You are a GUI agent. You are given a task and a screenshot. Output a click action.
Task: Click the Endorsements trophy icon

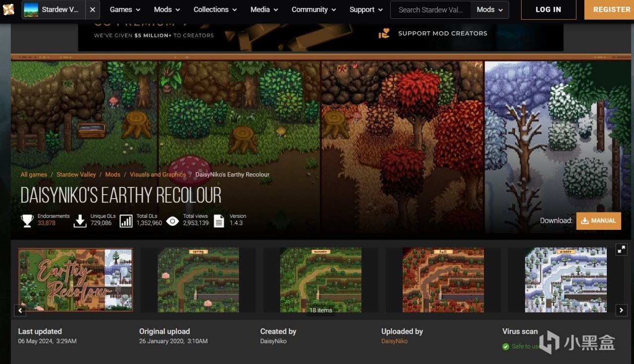pos(27,221)
